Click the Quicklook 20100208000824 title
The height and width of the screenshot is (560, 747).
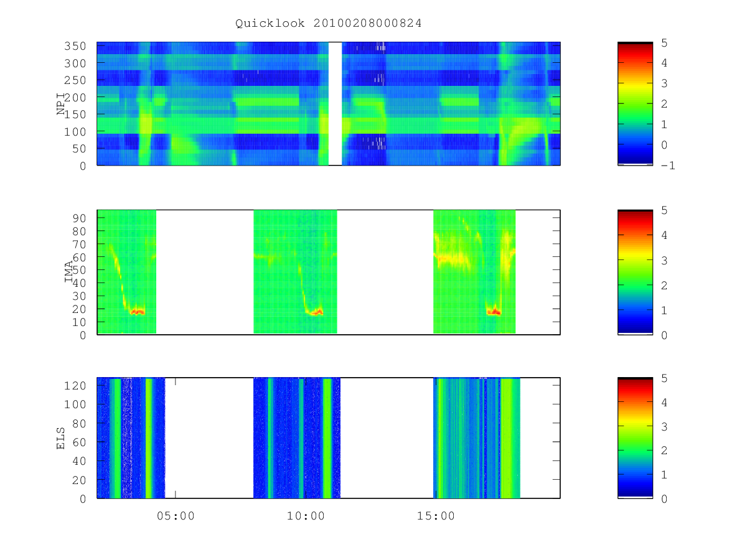point(329,24)
